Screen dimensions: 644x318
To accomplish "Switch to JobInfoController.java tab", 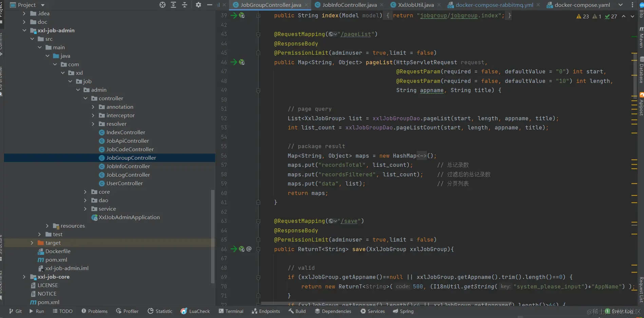I will 349,5.
